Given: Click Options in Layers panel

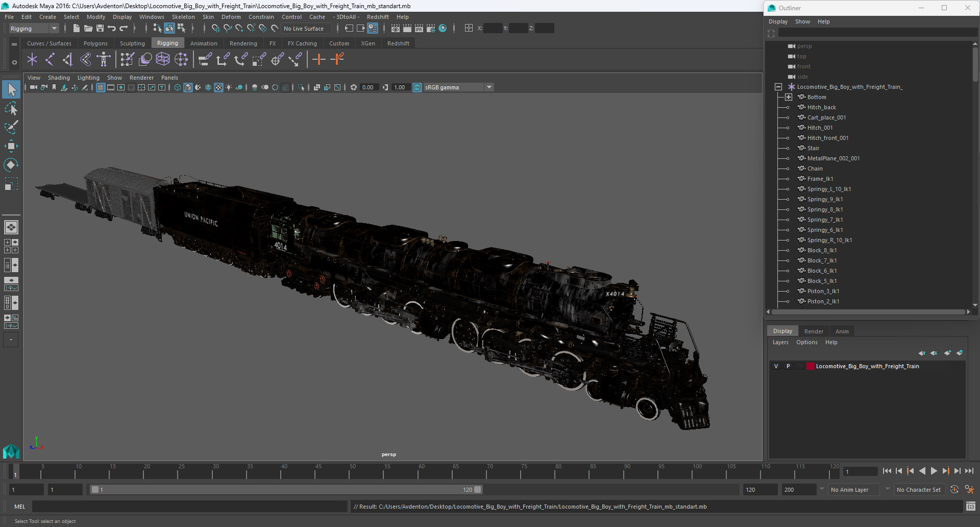Looking at the screenshot, I should pyautogui.click(x=806, y=342).
